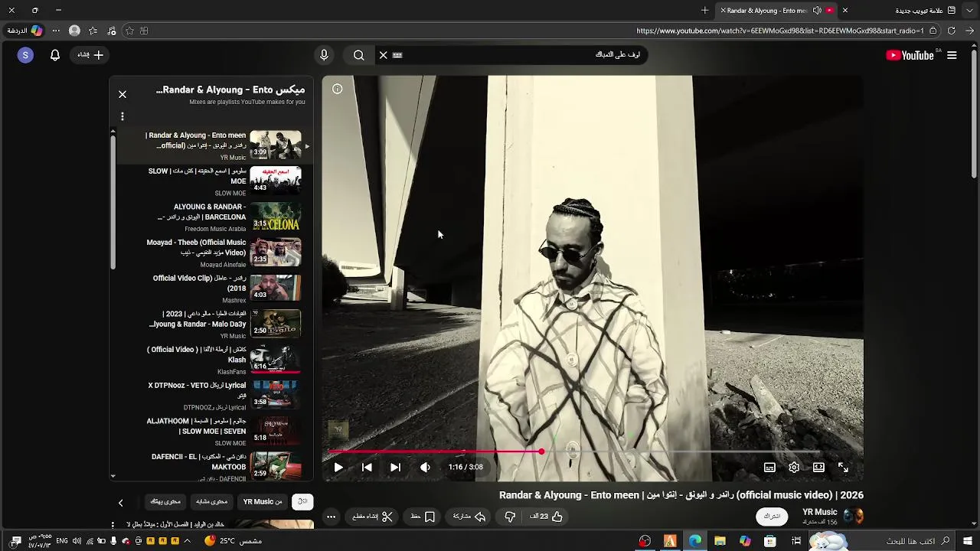Screen dimensions: 980x551
Task: Mute the video volume
Action: click(425, 468)
